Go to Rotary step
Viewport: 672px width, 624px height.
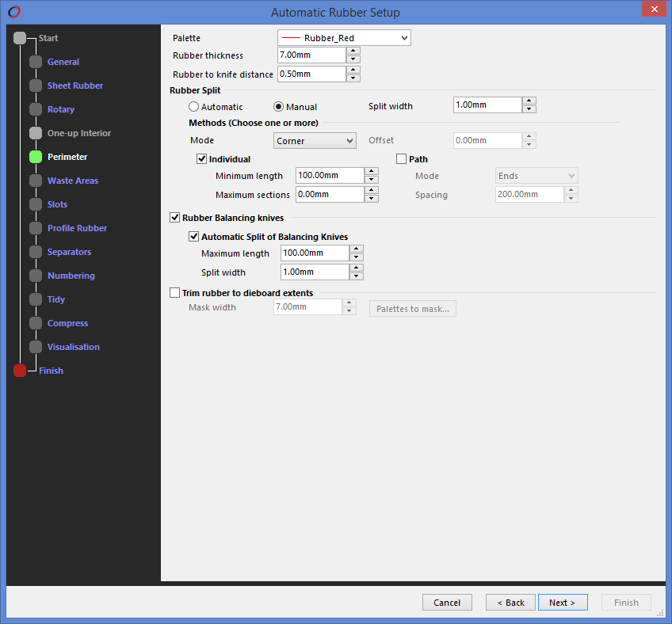61,109
